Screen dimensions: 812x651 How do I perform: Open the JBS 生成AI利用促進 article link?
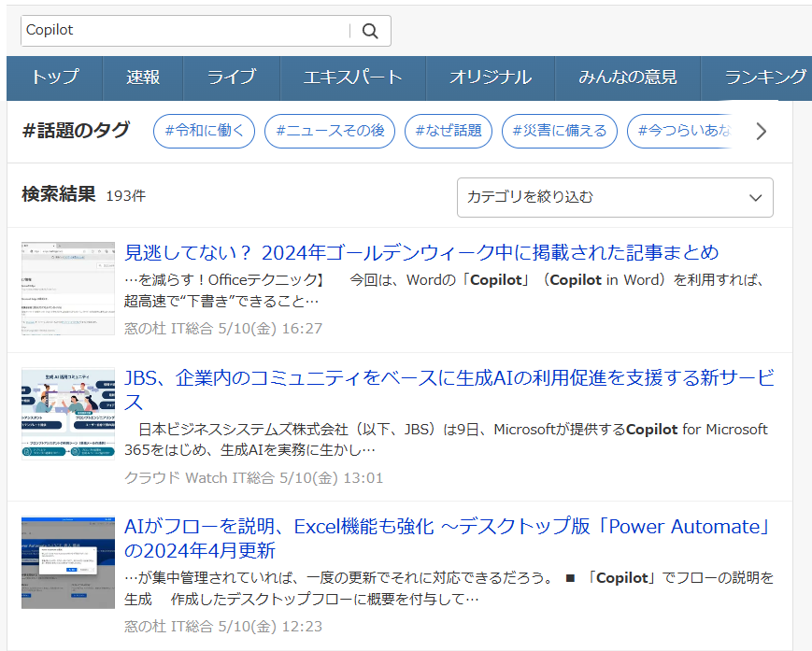click(449, 389)
